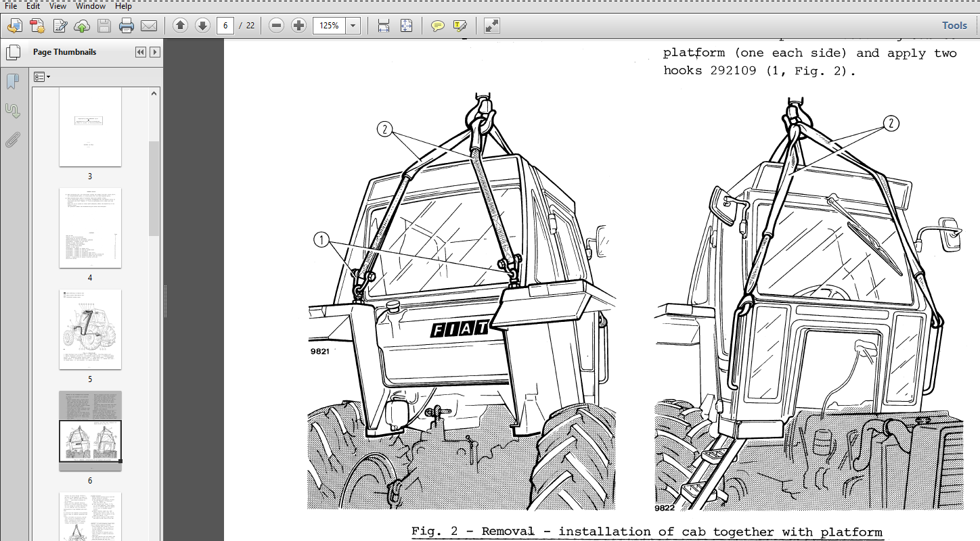Print the document using the printer icon

click(x=127, y=26)
